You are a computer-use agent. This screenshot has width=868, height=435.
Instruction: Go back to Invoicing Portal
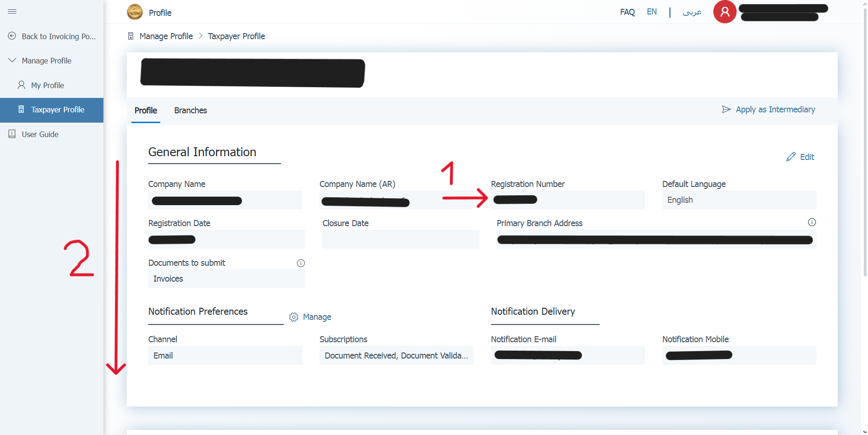coord(58,36)
